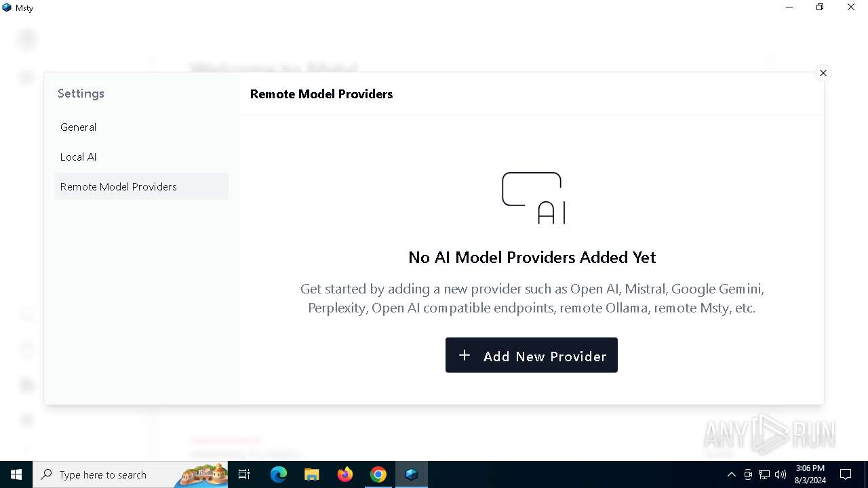The height and width of the screenshot is (488, 868).
Task: Click the Msty app icon in the taskbar
Action: (412, 474)
